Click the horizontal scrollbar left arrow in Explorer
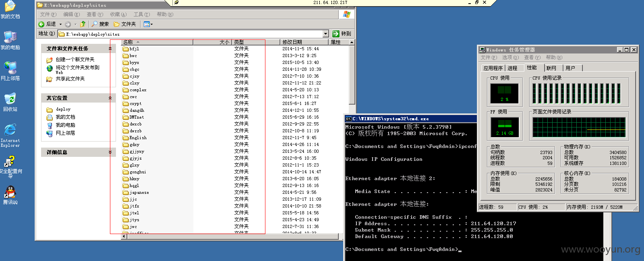644x261 pixels. click(124, 237)
